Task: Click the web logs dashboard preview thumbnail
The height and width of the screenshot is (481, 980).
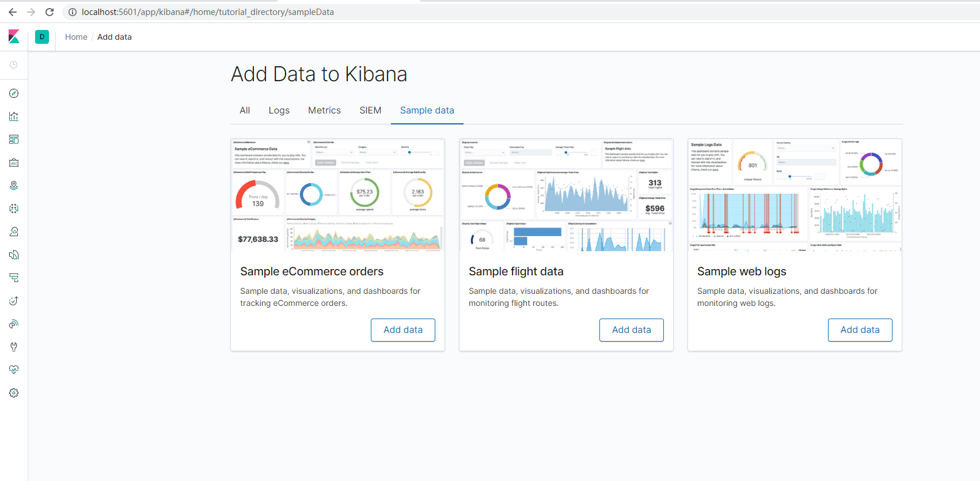Action: [x=795, y=195]
